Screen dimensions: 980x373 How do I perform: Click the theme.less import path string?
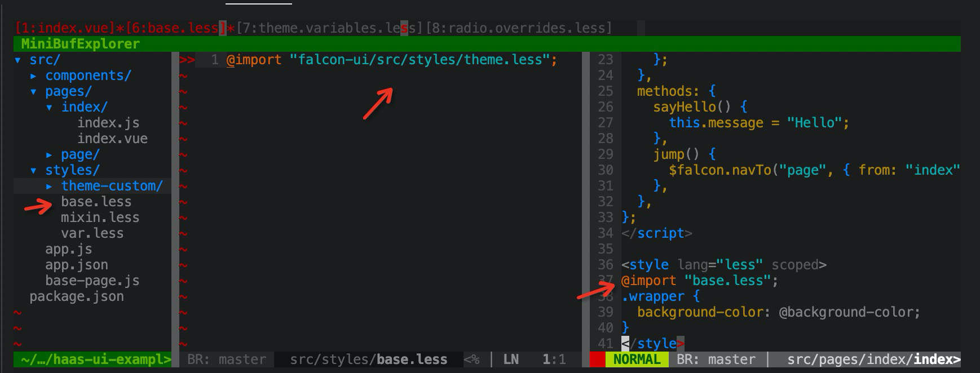coord(420,60)
